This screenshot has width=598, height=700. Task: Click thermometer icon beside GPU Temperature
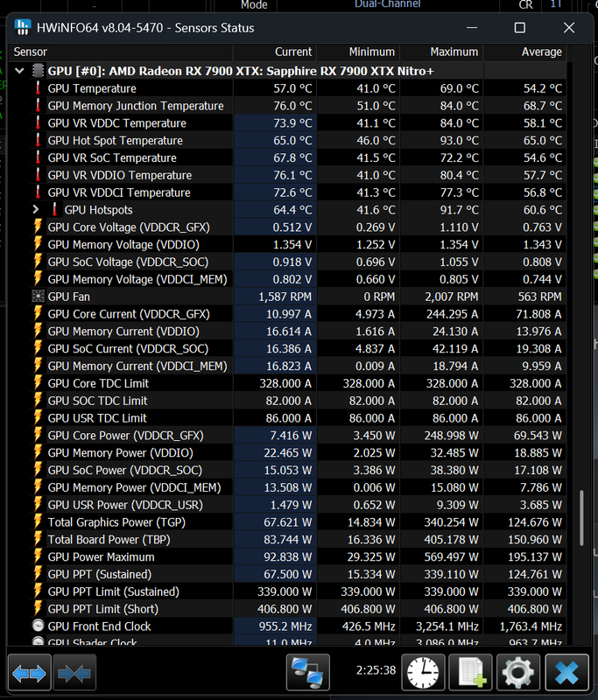coord(38,88)
